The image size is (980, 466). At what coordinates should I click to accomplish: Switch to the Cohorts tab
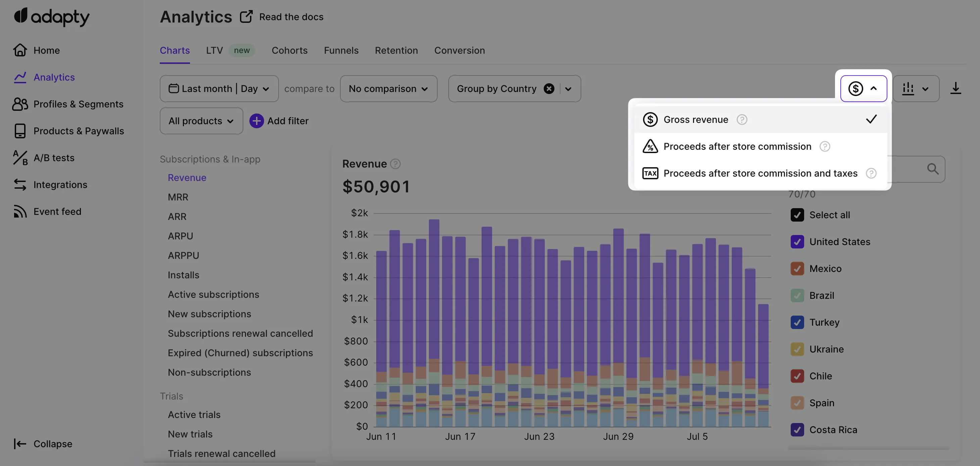coord(289,50)
